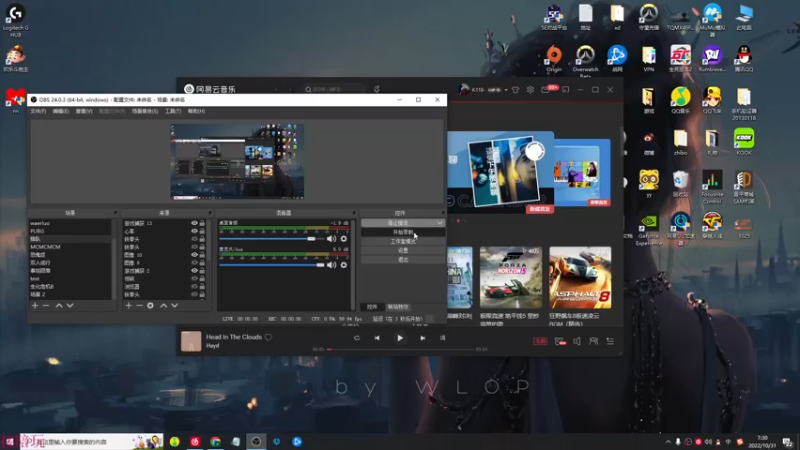Toggle lock on 图像 10 source
Image resolution: width=800 pixels, height=450 pixels.
pos(202,255)
